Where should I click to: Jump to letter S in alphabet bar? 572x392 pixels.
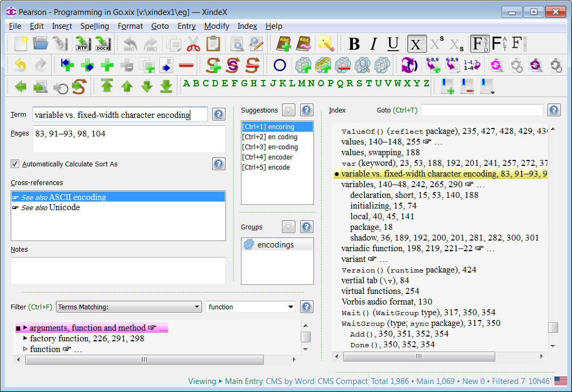coord(359,83)
